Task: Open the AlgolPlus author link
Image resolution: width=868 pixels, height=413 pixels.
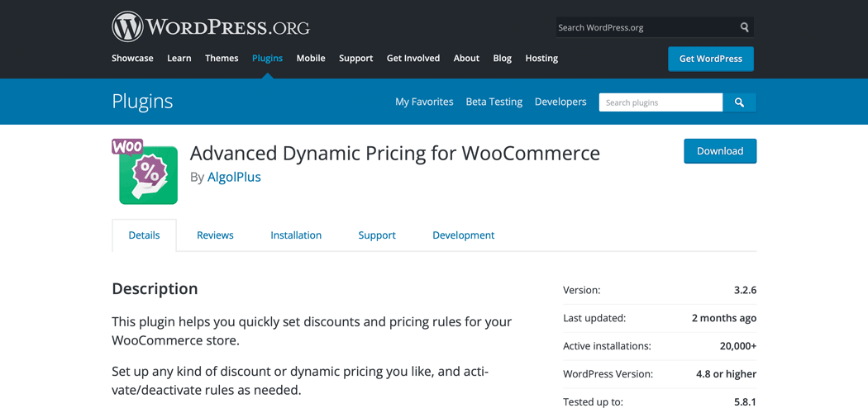Action: [x=234, y=178]
